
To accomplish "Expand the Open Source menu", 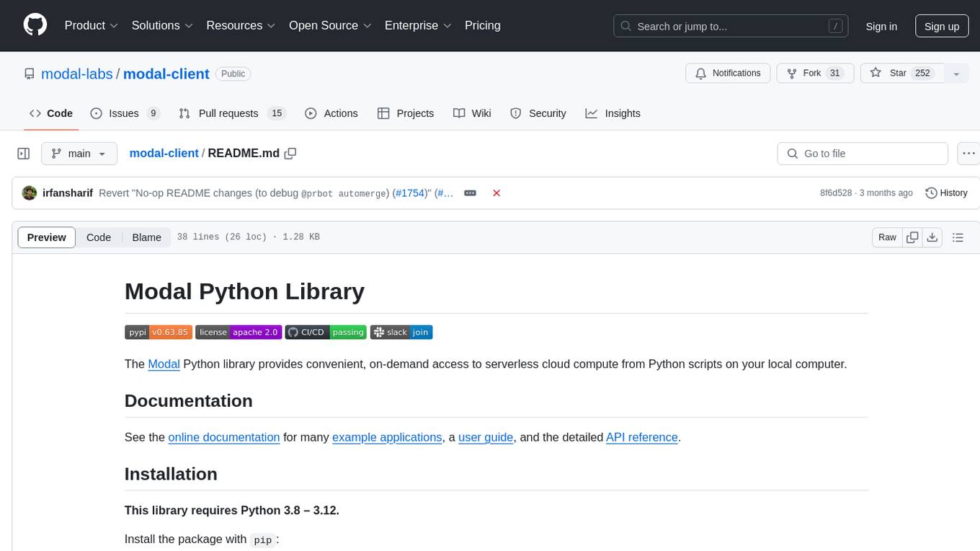I will [330, 25].
